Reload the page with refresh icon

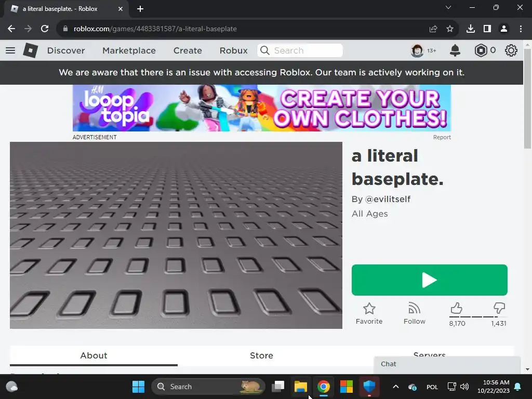click(45, 29)
